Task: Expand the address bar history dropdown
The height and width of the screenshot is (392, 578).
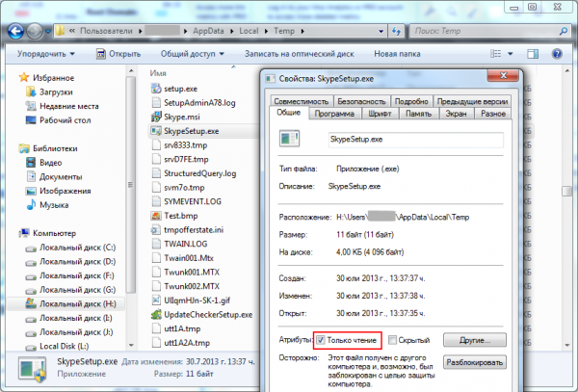Action: 381,32
